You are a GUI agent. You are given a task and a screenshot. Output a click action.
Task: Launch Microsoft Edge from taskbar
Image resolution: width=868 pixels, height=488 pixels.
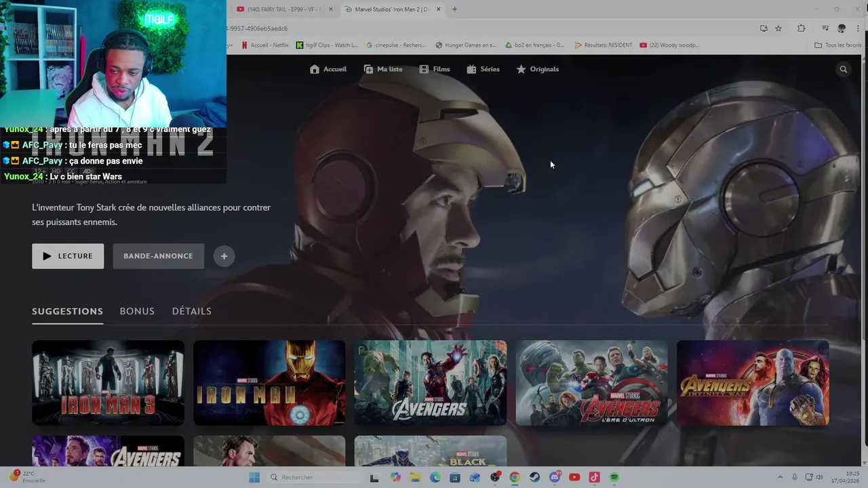coord(435,477)
